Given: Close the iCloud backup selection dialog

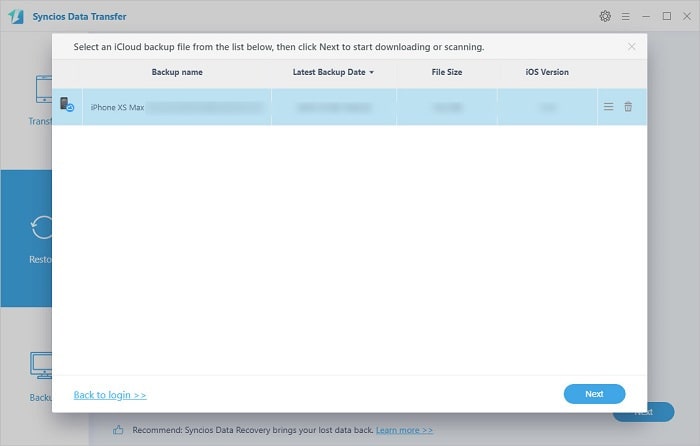Looking at the screenshot, I should pyautogui.click(x=631, y=46).
